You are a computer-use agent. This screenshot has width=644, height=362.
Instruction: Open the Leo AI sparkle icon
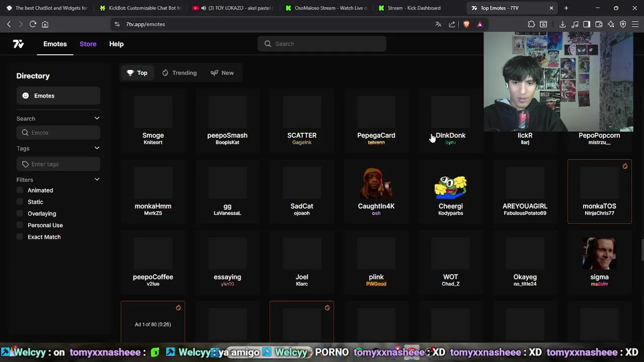click(x=611, y=24)
